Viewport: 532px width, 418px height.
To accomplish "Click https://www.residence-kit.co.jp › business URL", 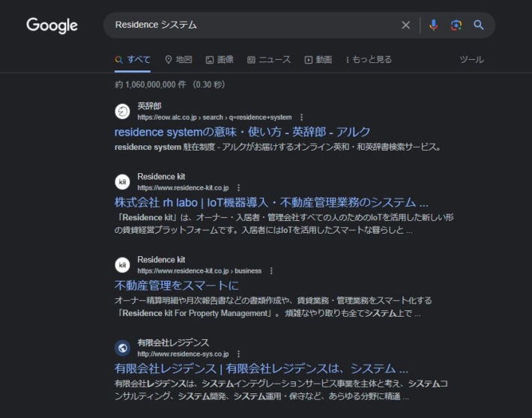I will pos(199,270).
